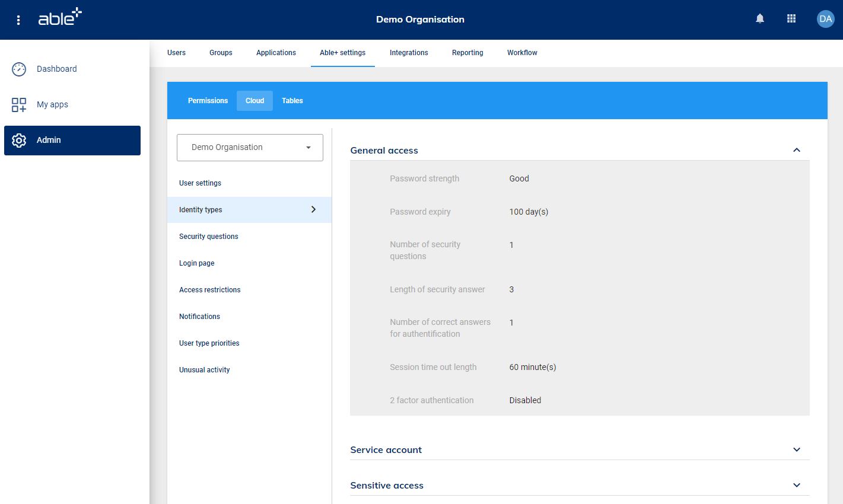Open the Demo Organisation dropdown
Viewport: 843px width, 504px height.
pos(250,148)
